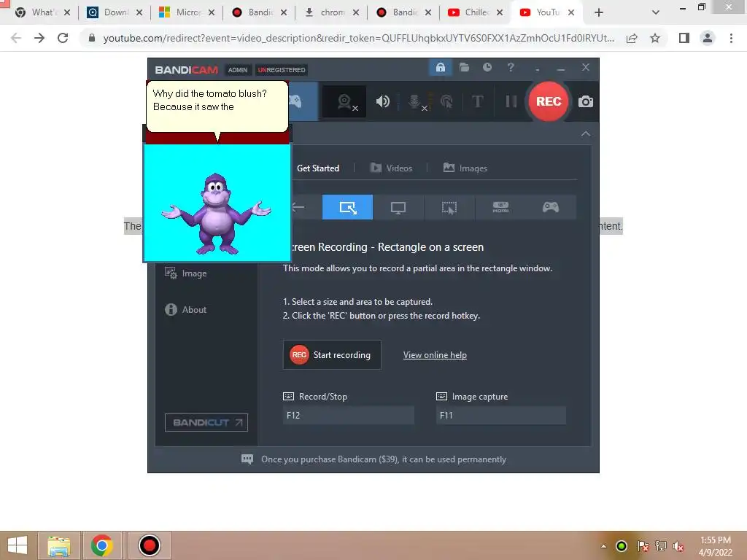Click the Bandicam taskbar icon
The image size is (747, 560).
pos(149,545)
